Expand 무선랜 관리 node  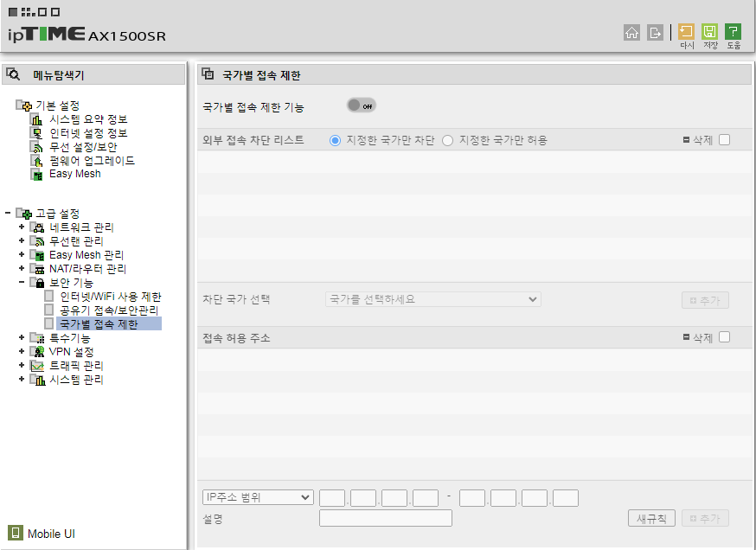click(x=22, y=240)
